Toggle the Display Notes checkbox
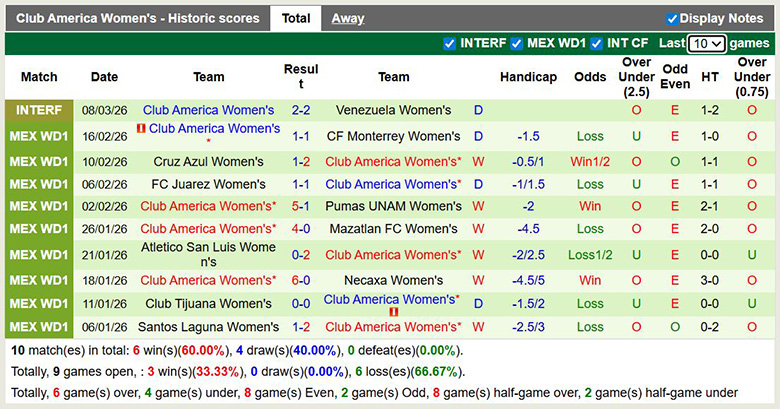 pyautogui.click(x=672, y=18)
